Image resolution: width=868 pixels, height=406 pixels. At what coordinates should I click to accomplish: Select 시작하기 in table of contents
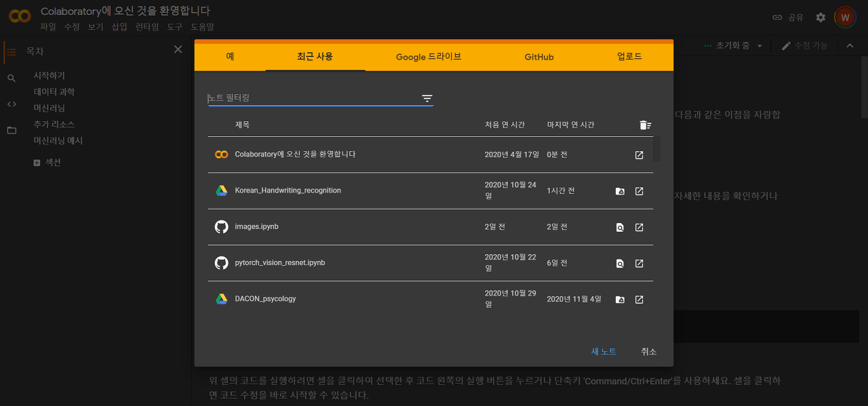(50, 76)
